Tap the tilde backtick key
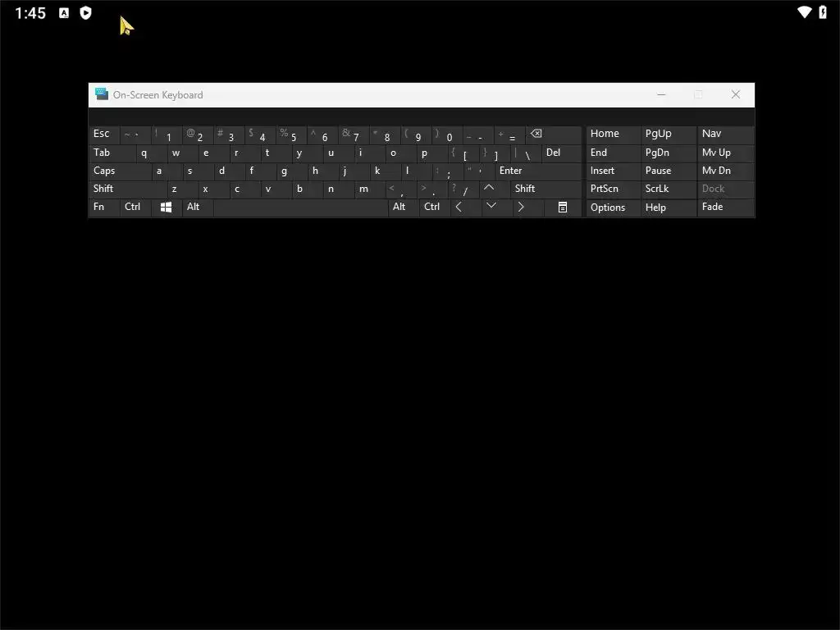840x630 pixels. click(135, 135)
